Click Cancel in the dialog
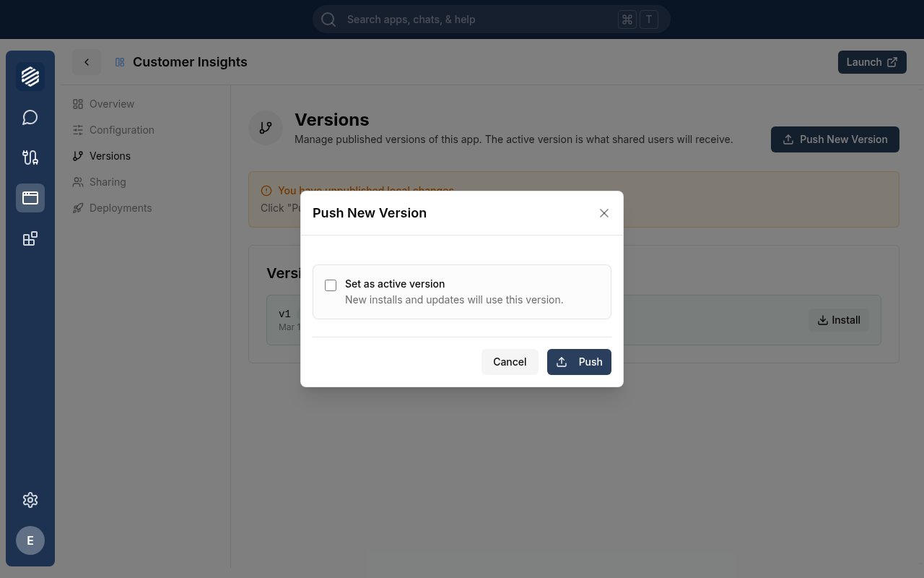This screenshot has height=578, width=924. [510, 362]
